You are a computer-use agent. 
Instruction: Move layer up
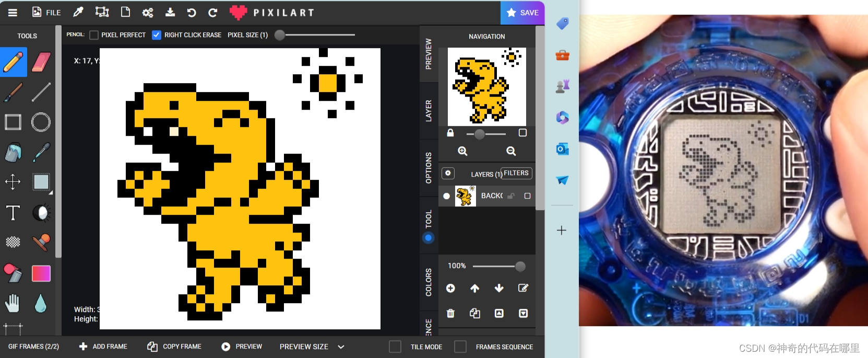point(474,288)
